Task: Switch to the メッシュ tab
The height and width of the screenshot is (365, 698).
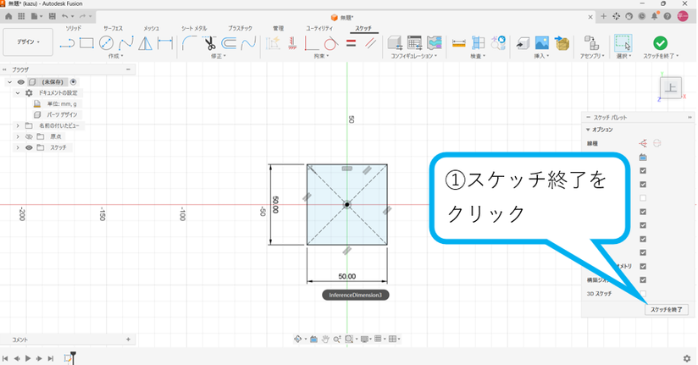Action: coord(151,28)
